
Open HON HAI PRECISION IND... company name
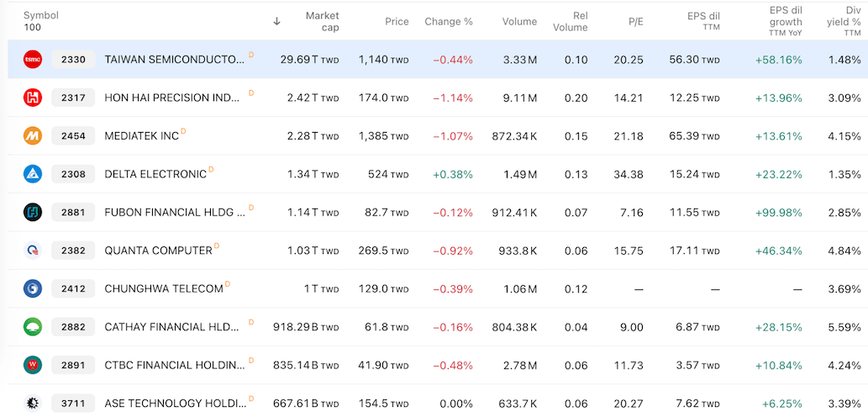(173, 98)
